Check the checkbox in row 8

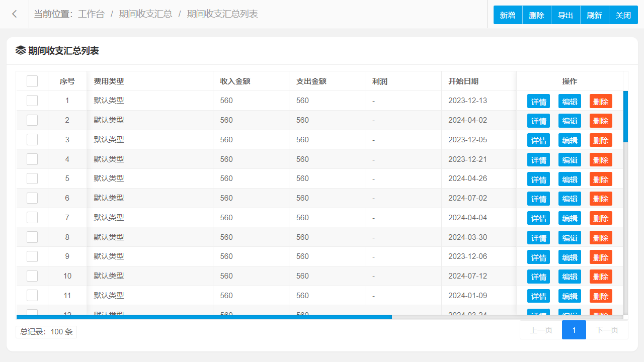32,237
